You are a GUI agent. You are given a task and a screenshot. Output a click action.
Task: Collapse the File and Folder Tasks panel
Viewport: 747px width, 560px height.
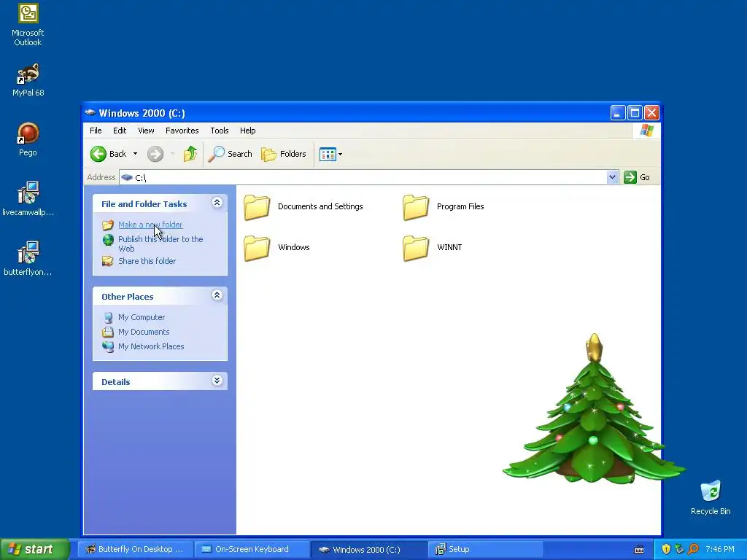pos(217,203)
